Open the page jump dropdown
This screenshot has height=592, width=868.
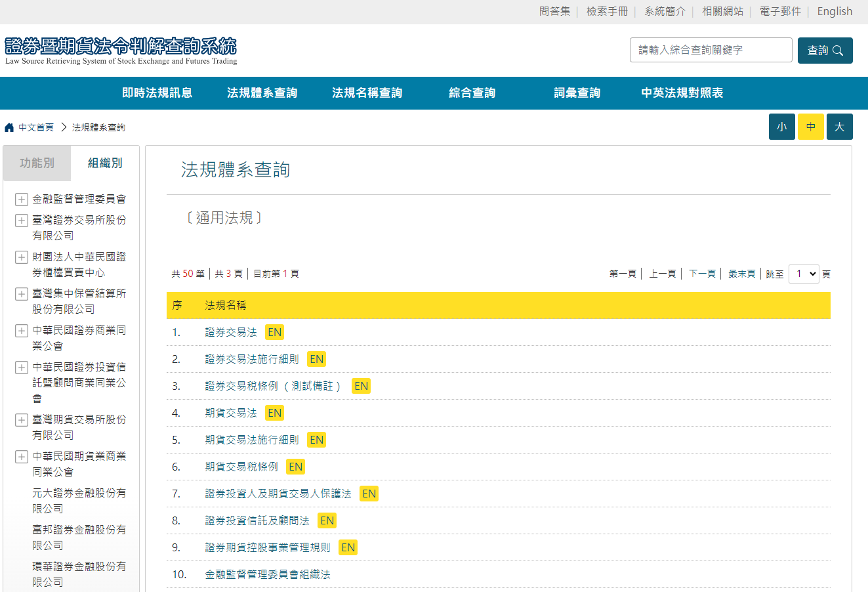click(804, 274)
